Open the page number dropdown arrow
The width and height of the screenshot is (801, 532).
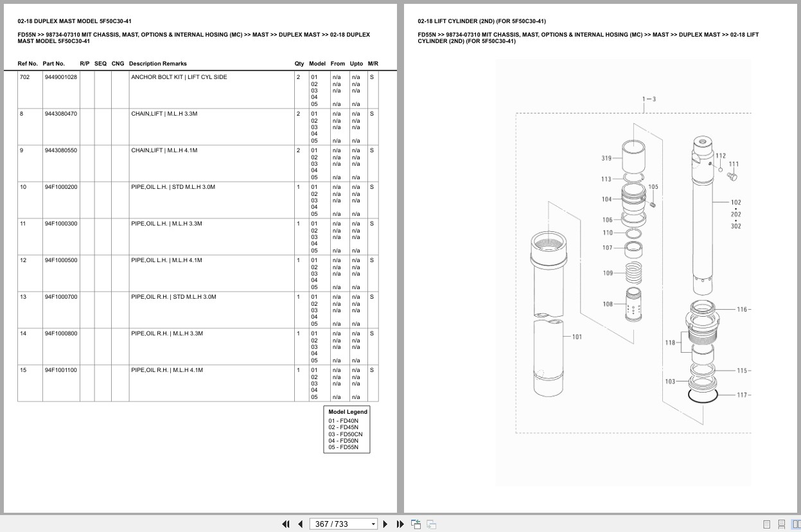point(373,524)
